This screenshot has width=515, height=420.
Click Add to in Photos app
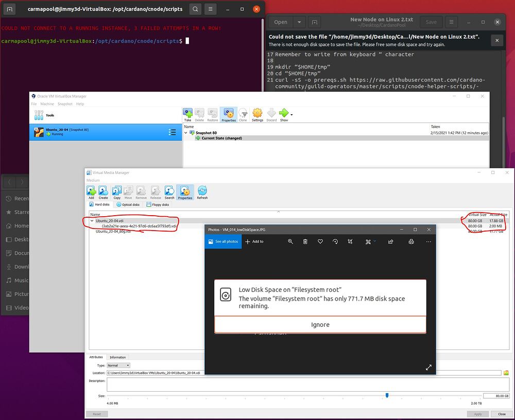click(x=254, y=241)
